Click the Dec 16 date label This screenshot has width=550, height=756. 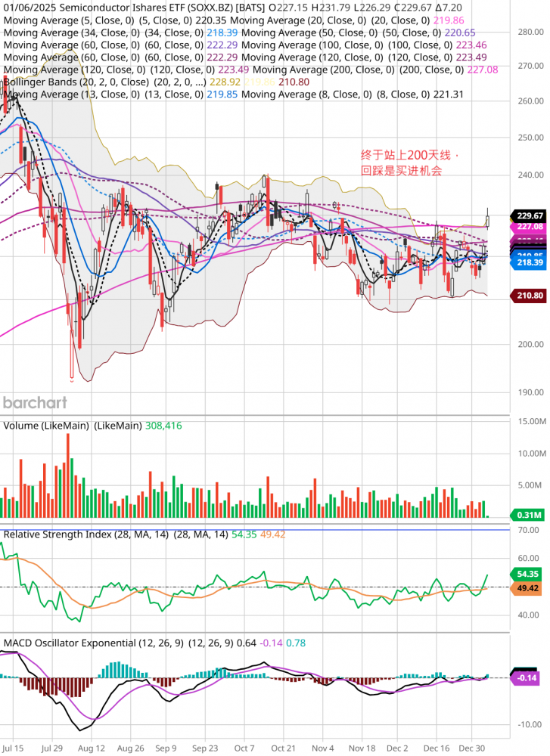(x=437, y=748)
